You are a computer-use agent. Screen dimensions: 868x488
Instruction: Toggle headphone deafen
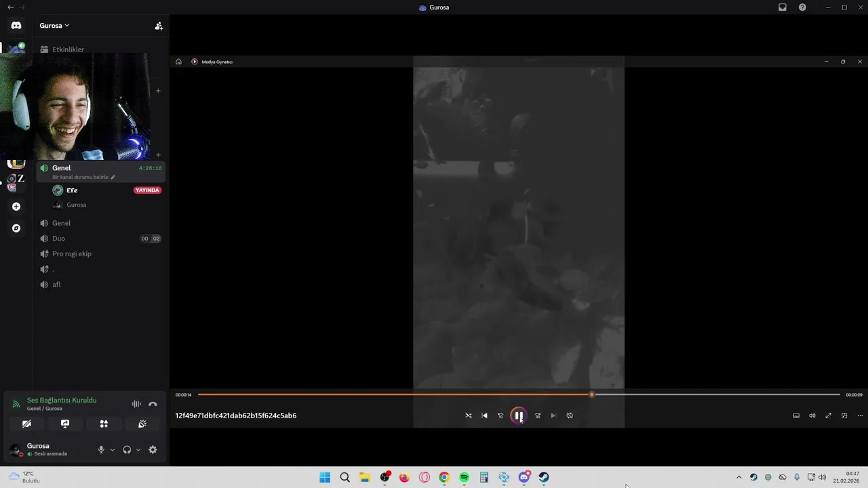127,449
